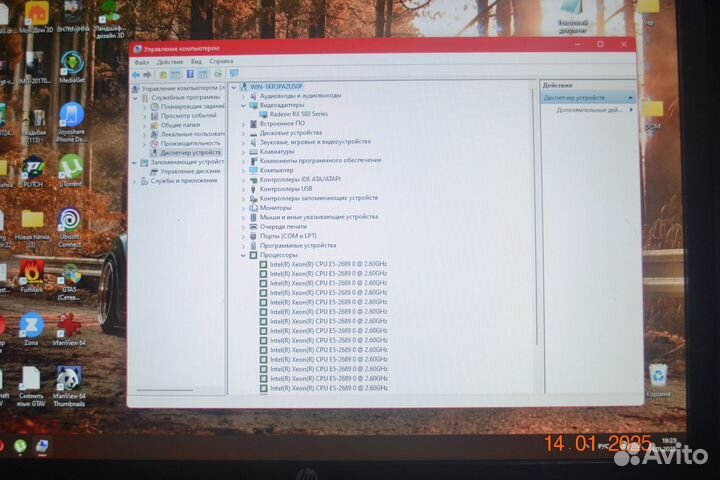Click the blue Help icon in the toolbar
720x480 pixels.
[189, 74]
